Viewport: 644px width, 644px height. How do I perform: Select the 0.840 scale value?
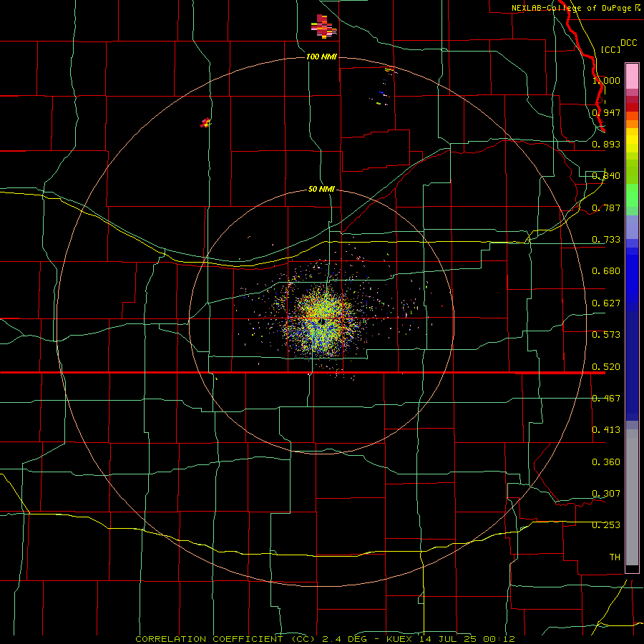coord(606,176)
